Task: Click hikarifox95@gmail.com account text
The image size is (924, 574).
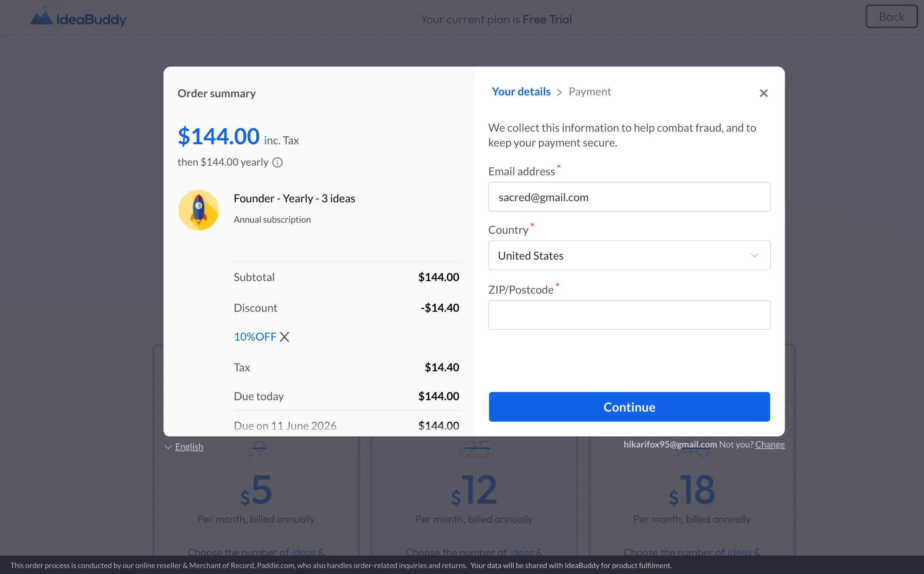Action: pyautogui.click(x=670, y=444)
